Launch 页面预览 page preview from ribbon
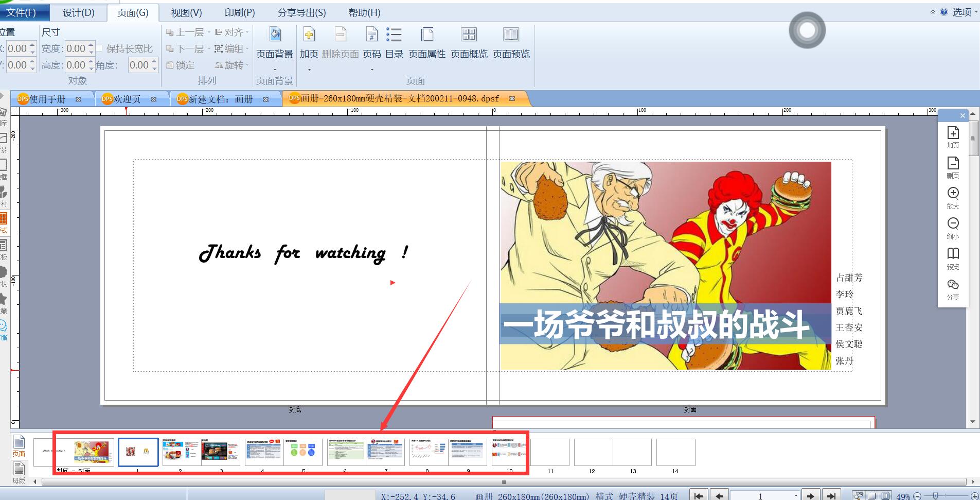Image resolution: width=980 pixels, height=500 pixels. point(511,43)
